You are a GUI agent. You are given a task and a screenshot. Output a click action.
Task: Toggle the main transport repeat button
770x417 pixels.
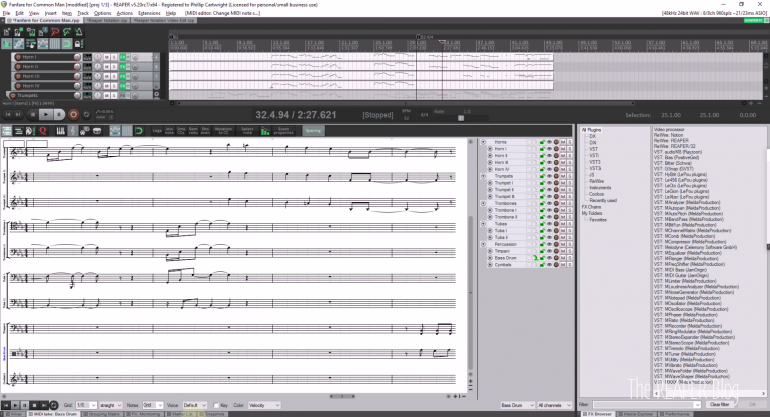point(86,114)
